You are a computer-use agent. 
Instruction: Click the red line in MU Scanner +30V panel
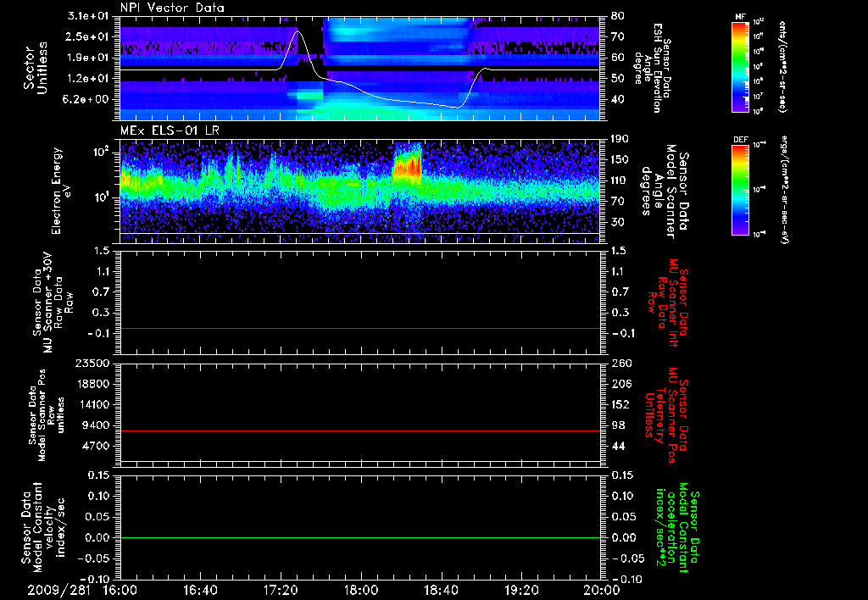click(x=360, y=329)
